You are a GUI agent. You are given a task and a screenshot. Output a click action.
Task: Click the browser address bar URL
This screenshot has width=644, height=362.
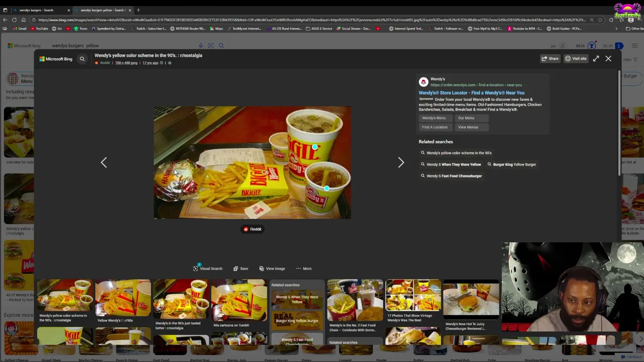point(312,20)
